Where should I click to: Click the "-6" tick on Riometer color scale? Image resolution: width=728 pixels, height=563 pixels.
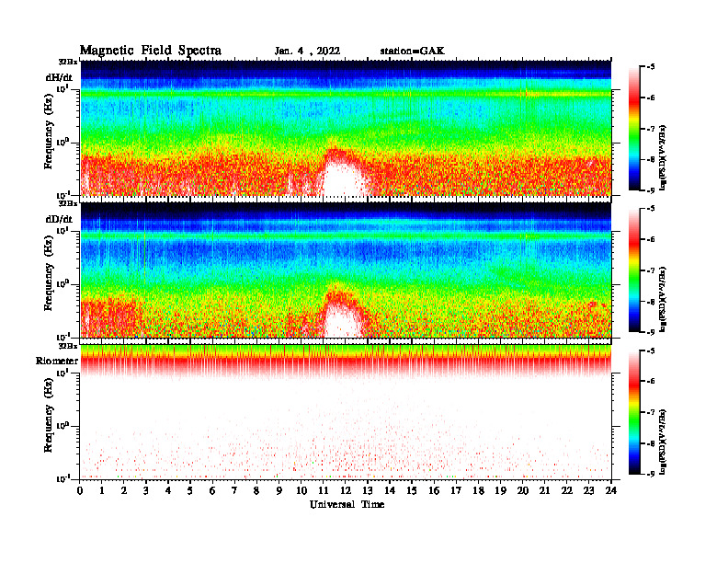click(x=650, y=381)
